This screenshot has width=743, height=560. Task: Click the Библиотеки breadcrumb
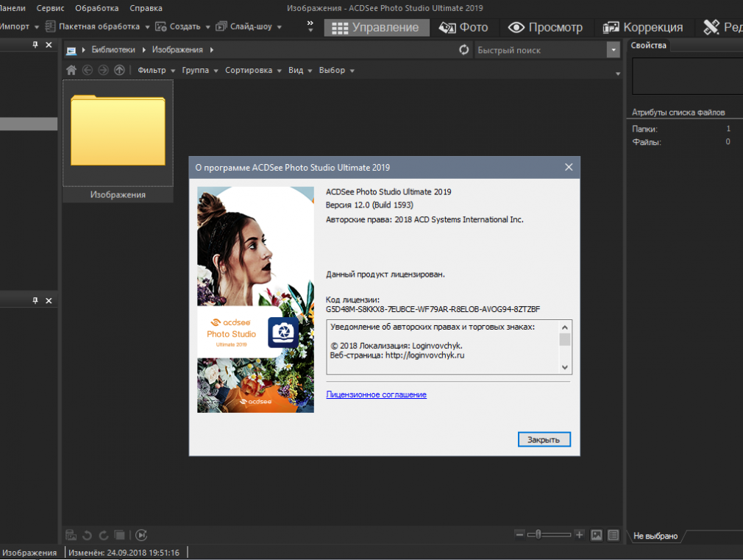113,50
